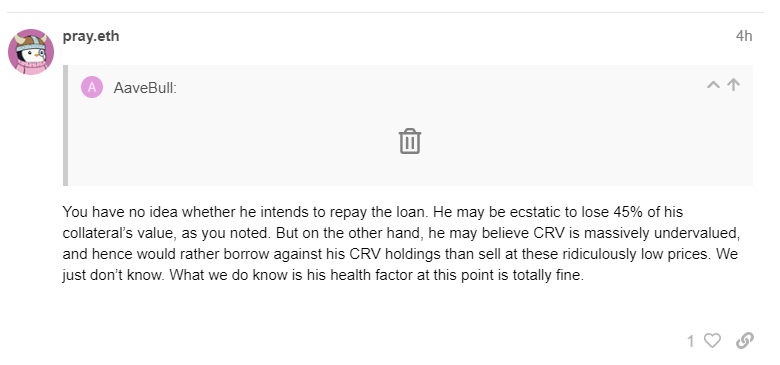Like the post with the heart icon
The image size is (780, 365).
pyautogui.click(x=712, y=341)
